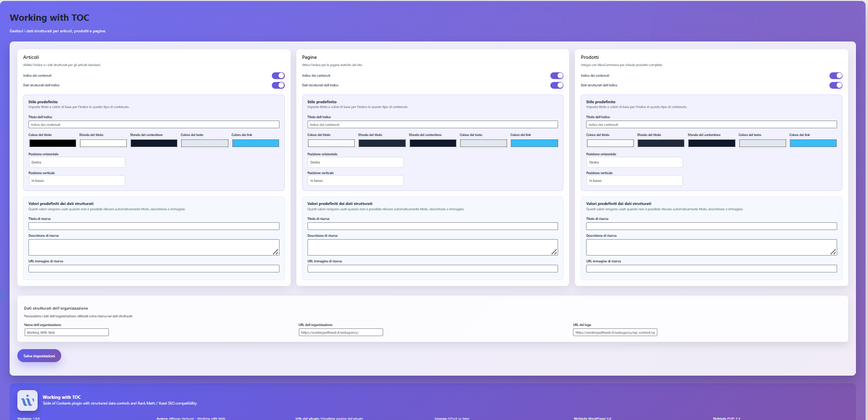Expand Posizione verticale dropdown in Pagine
Screen dimensions: 868x420
point(356,181)
